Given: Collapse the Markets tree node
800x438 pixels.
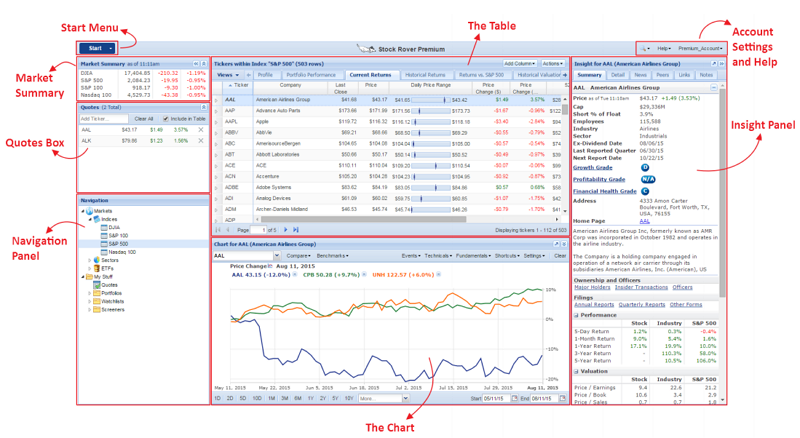Looking at the screenshot, I should point(83,211).
